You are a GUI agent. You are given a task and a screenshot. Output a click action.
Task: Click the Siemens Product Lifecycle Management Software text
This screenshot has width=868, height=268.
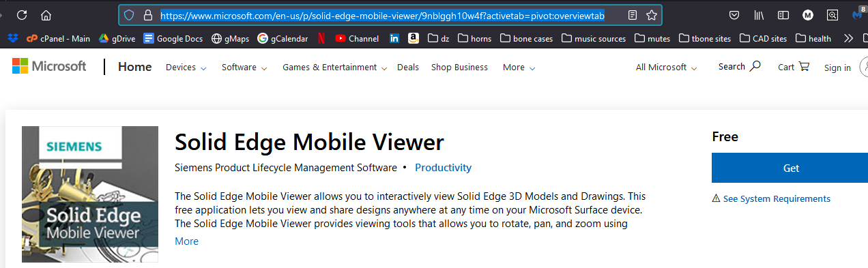tap(286, 167)
